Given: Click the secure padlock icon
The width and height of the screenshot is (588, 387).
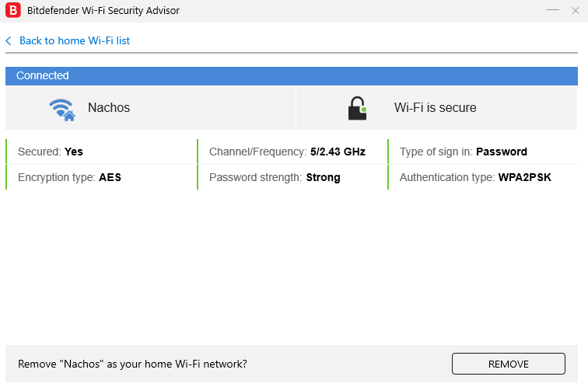Looking at the screenshot, I should [x=357, y=108].
